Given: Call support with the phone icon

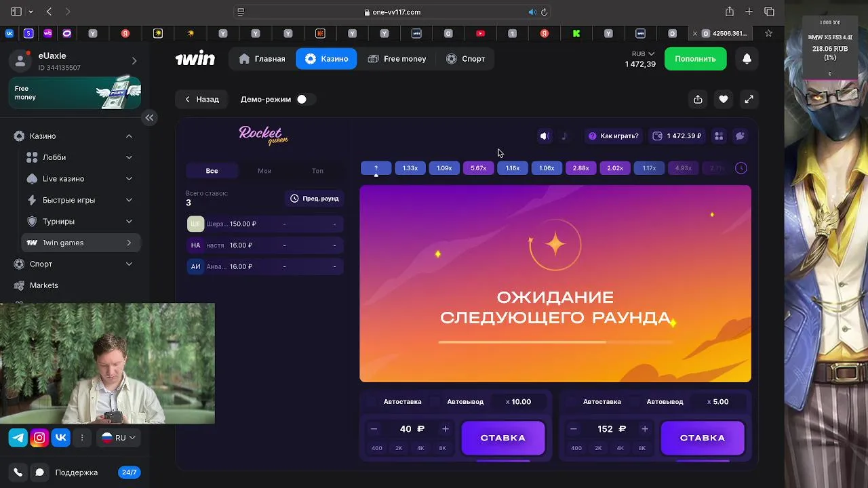Looking at the screenshot, I should click(x=18, y=472).
